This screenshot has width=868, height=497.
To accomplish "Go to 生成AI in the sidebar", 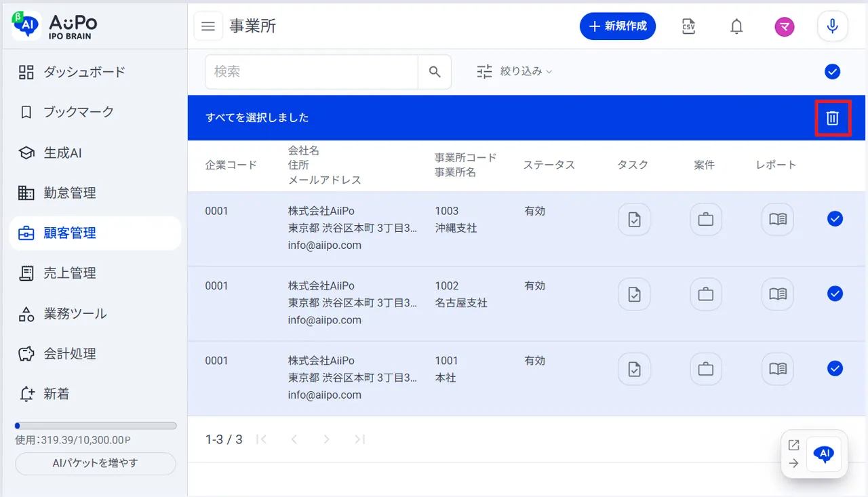I will [96, 153].
